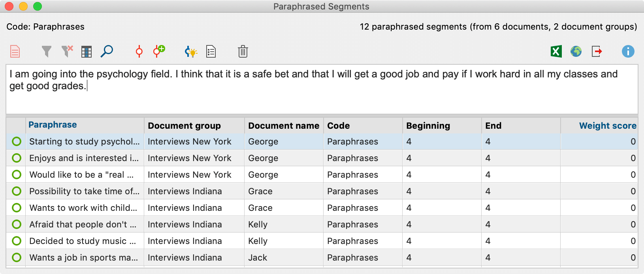Click into the paraphrased segment text box

pos(322,89)
